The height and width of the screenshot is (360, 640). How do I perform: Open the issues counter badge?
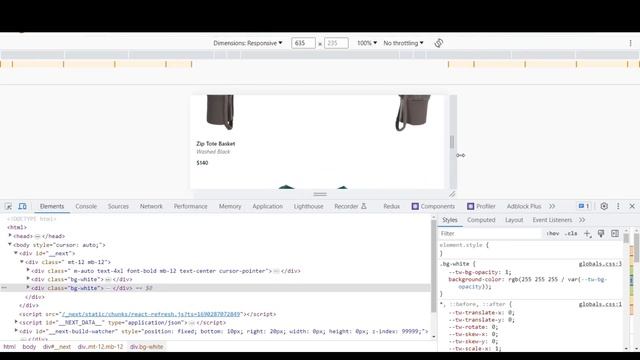pyautogui.click(x=584, y=206)
